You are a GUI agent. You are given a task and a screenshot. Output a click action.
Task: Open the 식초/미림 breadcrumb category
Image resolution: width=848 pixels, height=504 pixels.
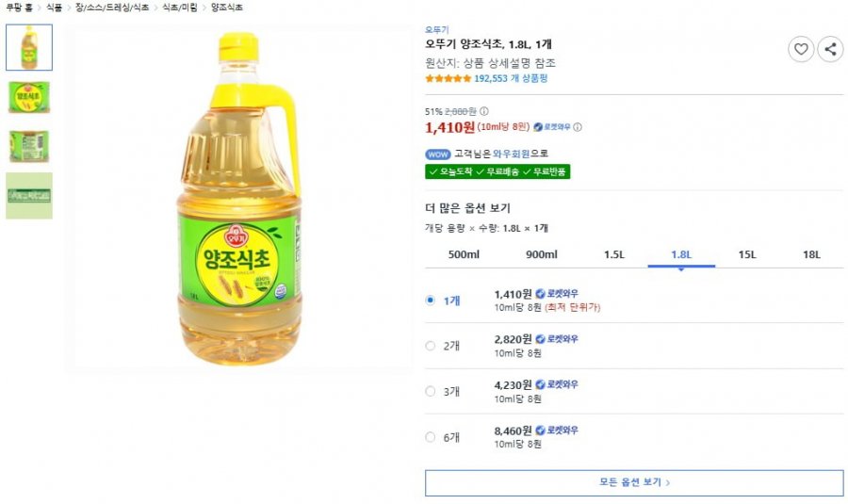point(180,7)
